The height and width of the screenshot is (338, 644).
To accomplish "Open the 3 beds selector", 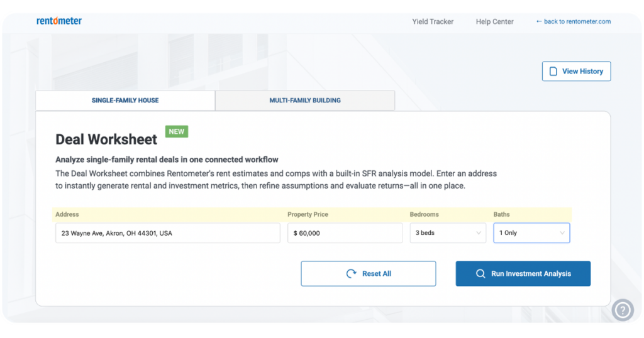I will pos(448,233).
